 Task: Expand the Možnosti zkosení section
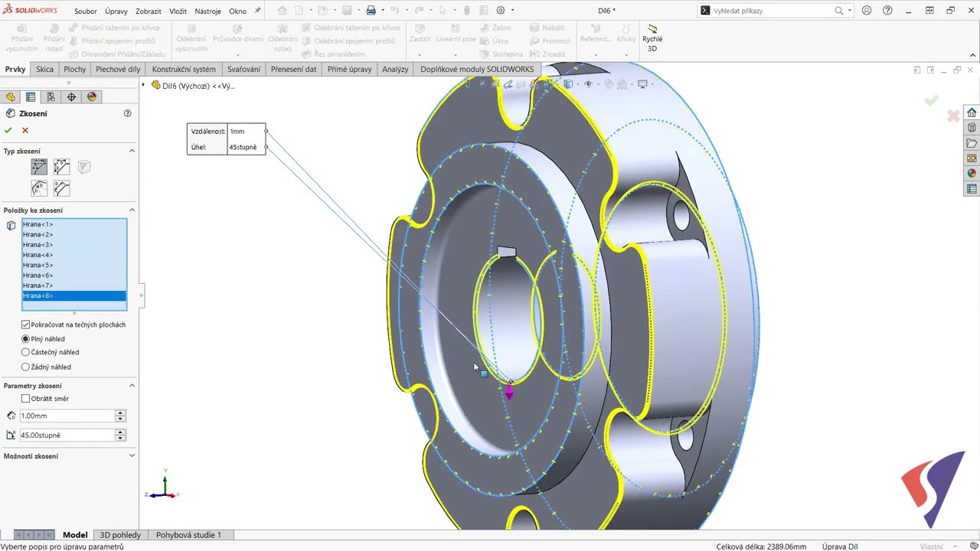[x=132, y=456]
